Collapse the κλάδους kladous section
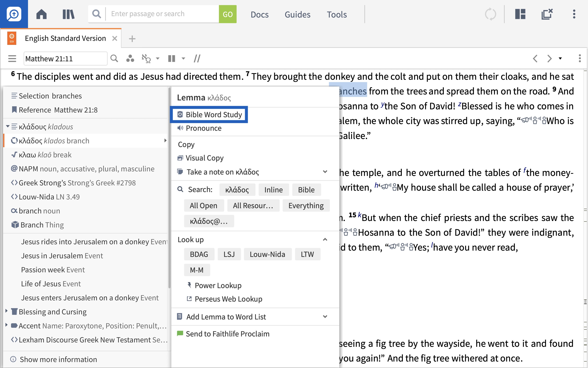 coord(8,126)
